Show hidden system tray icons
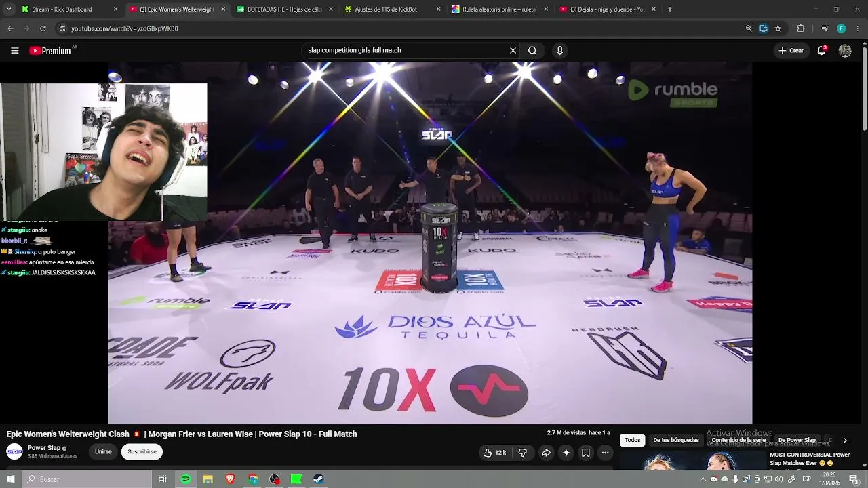868x488 pixels. click(x=703, y=479)
